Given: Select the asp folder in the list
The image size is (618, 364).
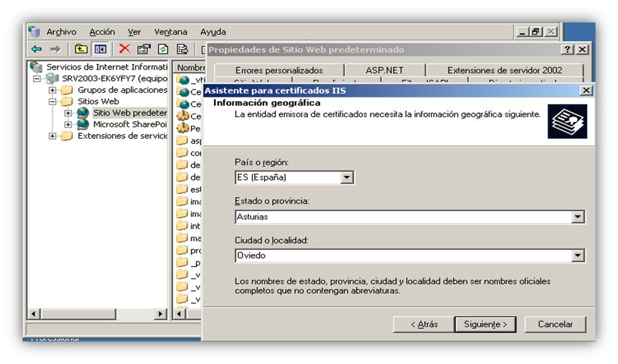Looking at the screenshot, I should point(189,140).
